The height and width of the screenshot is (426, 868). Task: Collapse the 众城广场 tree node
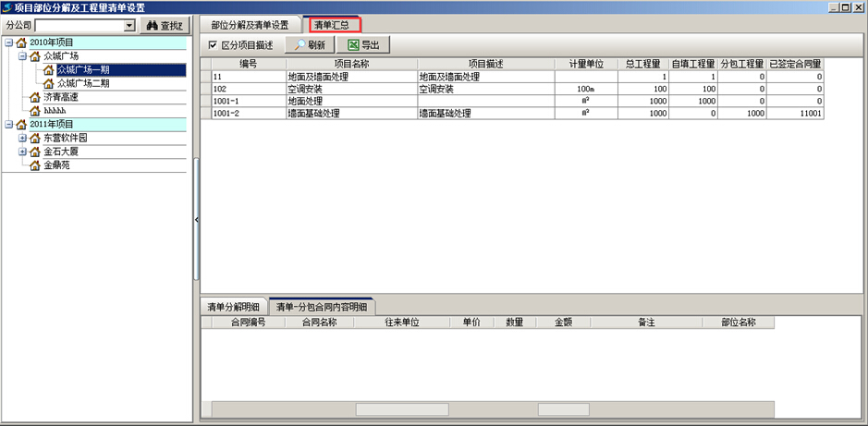(x=22, y=56)
